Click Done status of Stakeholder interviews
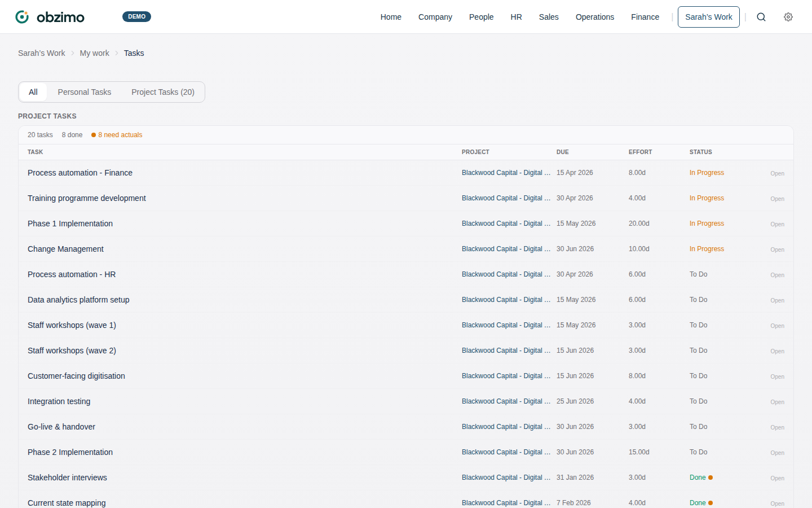The image size is (812, 508). pyautogui.click(x=698, y=478)
